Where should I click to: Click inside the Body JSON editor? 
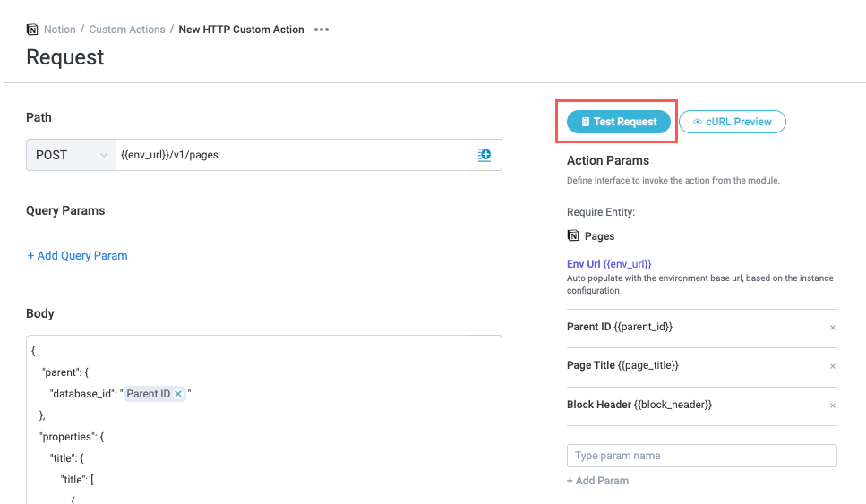click(x=246, y=420)
